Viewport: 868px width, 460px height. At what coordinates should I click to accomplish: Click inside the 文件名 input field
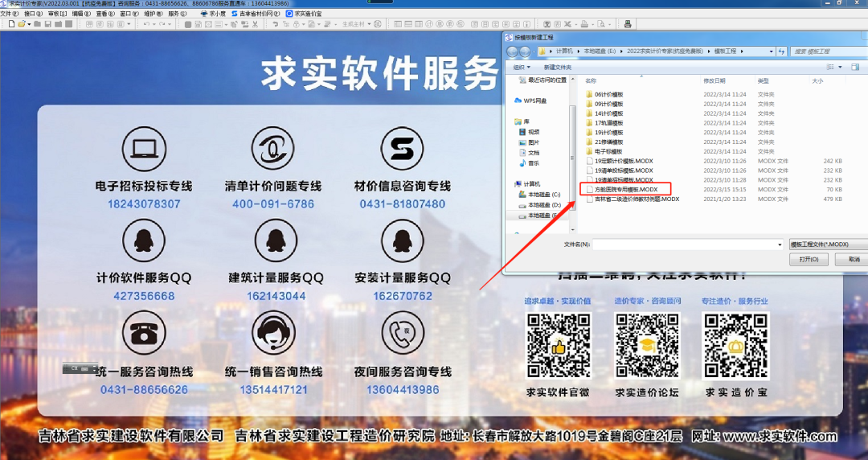pyautogui.click(x=684, y=244)
